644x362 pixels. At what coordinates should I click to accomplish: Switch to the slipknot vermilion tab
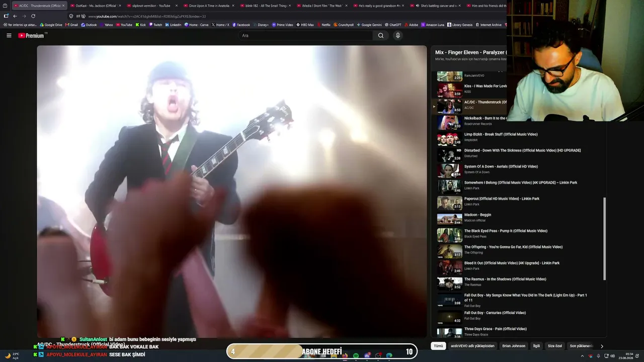point(151,6)
